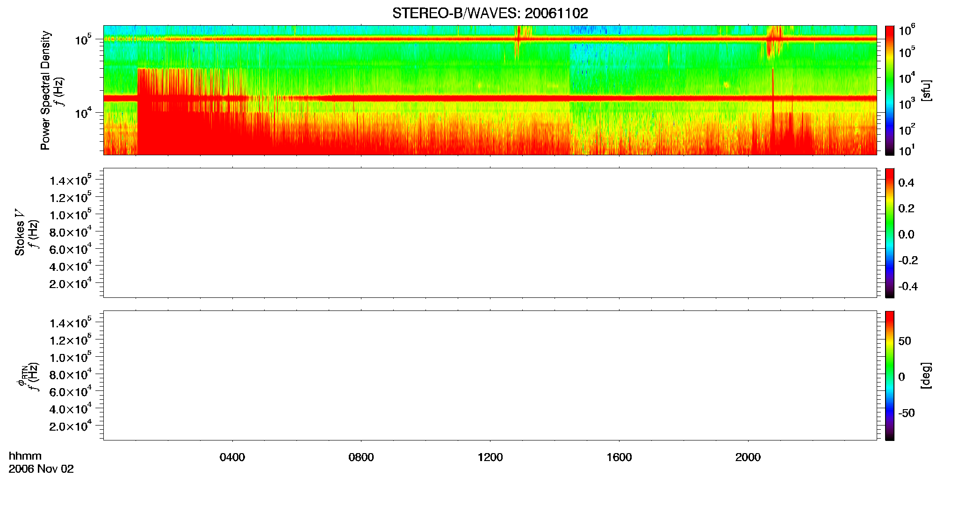
Task: Click the 2006 Nov 02 date label
Action: pyautogui.click(x=41, y=469)
